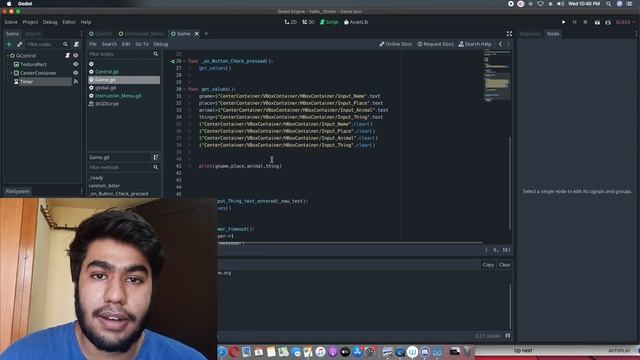Toggle visibility of CenterContainer node
The width and height of the screenshot is (640, 360).
(76, 73)
